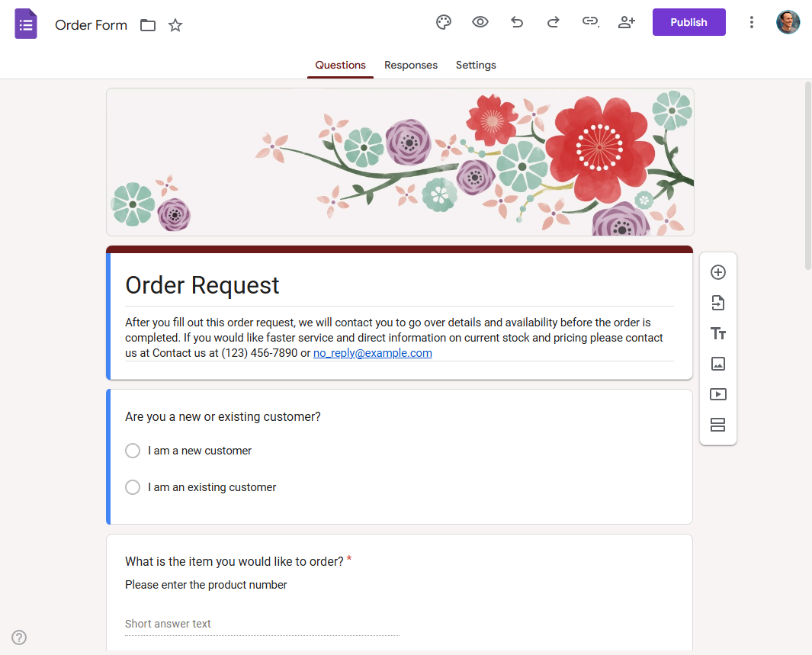Click the vertical page scrollbar
Viewport: 812px width, 655px height.
click(x=808, y=176)
